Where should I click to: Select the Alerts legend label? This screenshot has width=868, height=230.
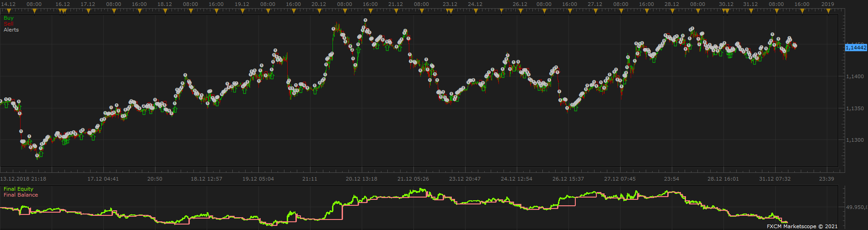coord(11,30)
